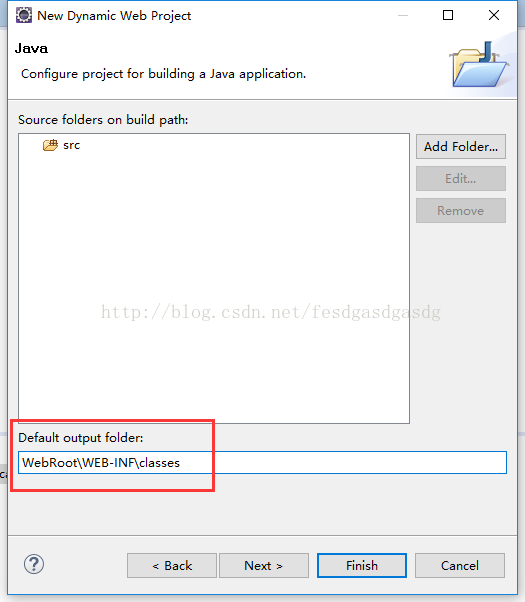
Task: Go to previous page with Back button
Action: pyautogui.click(x=172, y=566)
